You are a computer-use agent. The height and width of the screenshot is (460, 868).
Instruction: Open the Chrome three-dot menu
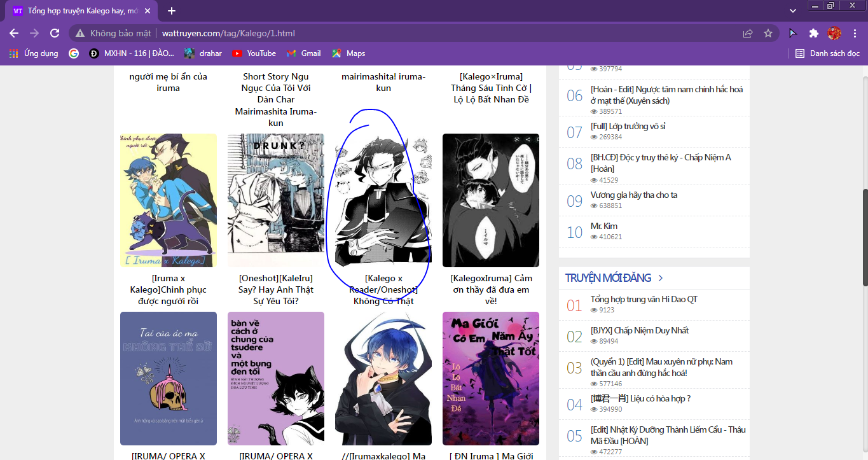[x=854, y=33]
